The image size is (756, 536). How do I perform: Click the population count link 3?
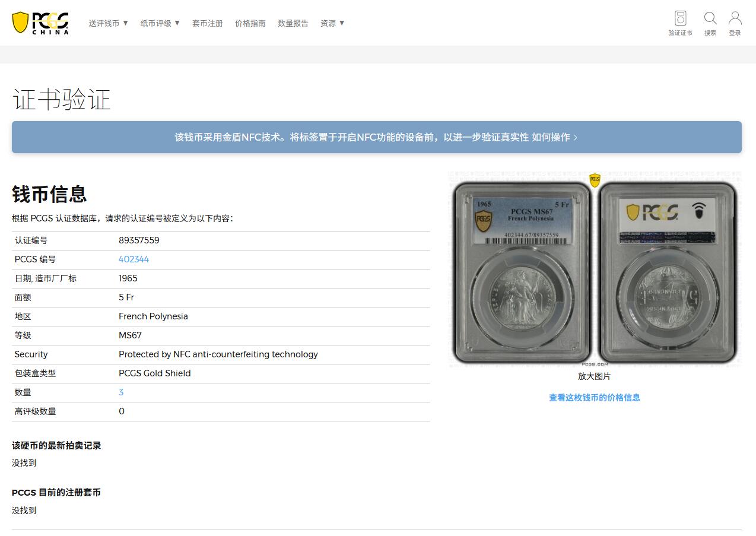coord(121,392)
